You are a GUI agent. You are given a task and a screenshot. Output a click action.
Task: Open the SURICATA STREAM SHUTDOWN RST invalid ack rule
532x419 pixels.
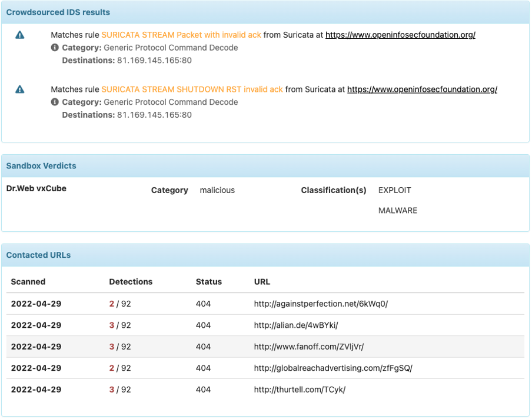[192, 89]
